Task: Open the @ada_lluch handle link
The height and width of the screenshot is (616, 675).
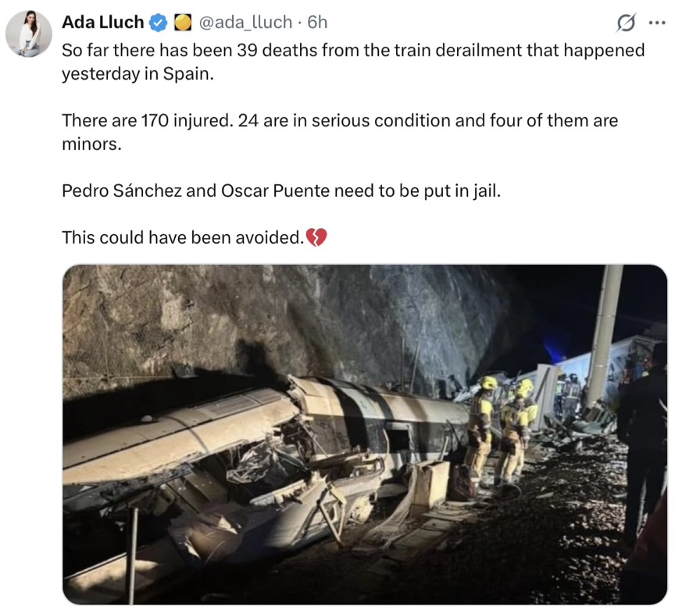Action: tap(245, 23)
